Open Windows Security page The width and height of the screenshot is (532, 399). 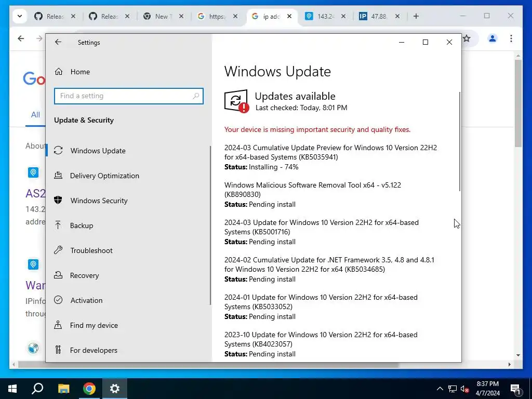pos(99,201)
